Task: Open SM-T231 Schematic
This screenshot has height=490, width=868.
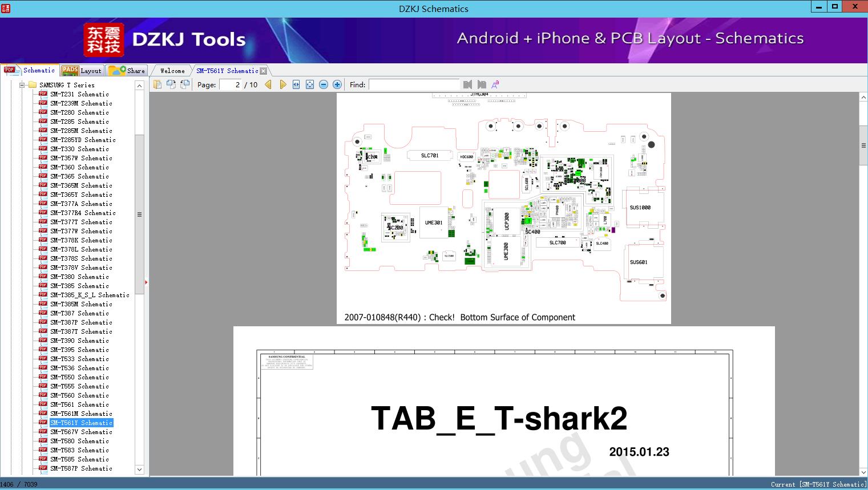Action: point(79,94)
